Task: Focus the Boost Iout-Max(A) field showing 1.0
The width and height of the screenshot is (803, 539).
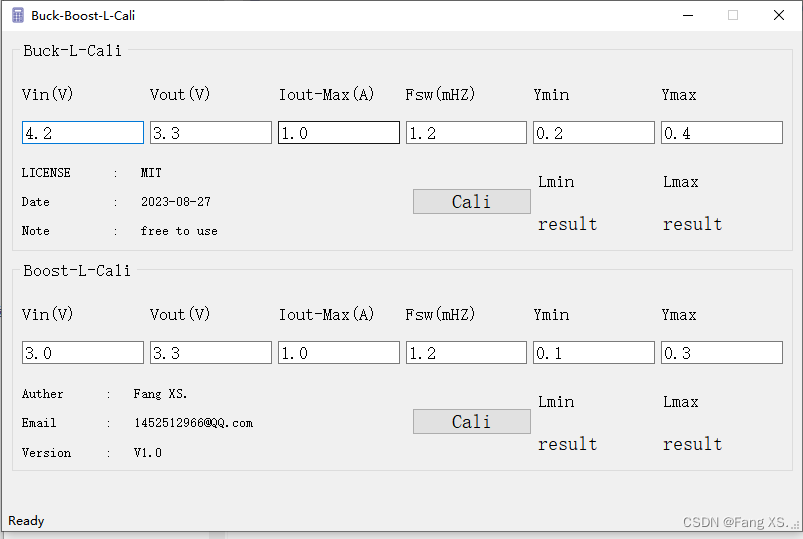Action: tap(339, 353)
